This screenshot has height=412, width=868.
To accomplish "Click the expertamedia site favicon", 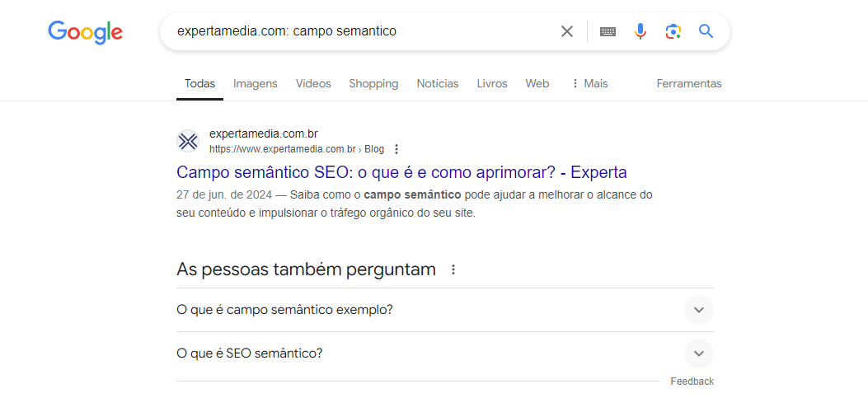I will pos(188,141).
